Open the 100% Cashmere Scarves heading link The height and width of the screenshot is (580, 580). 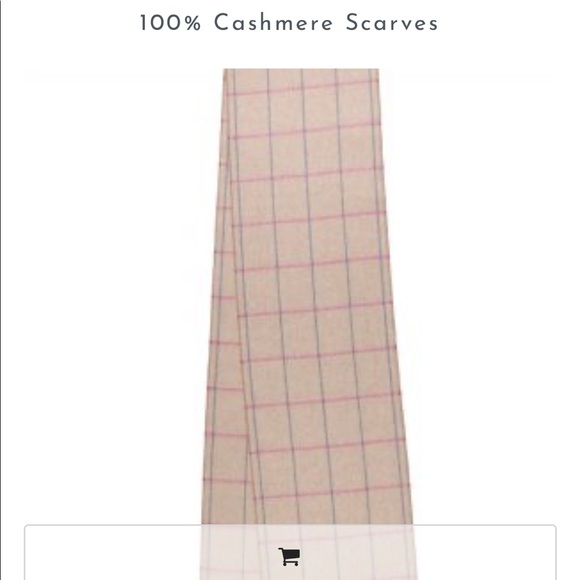pyautogui.click(x=289, y=23)
